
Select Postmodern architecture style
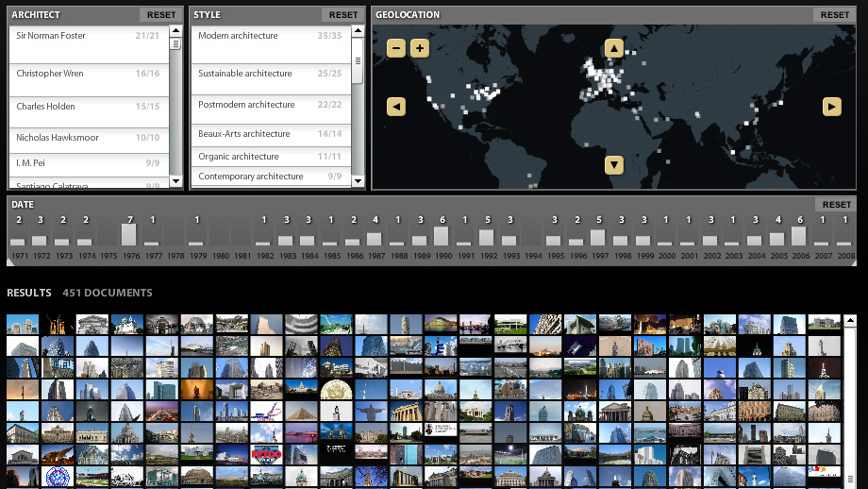pyautogui.click(x=246, y=105)
